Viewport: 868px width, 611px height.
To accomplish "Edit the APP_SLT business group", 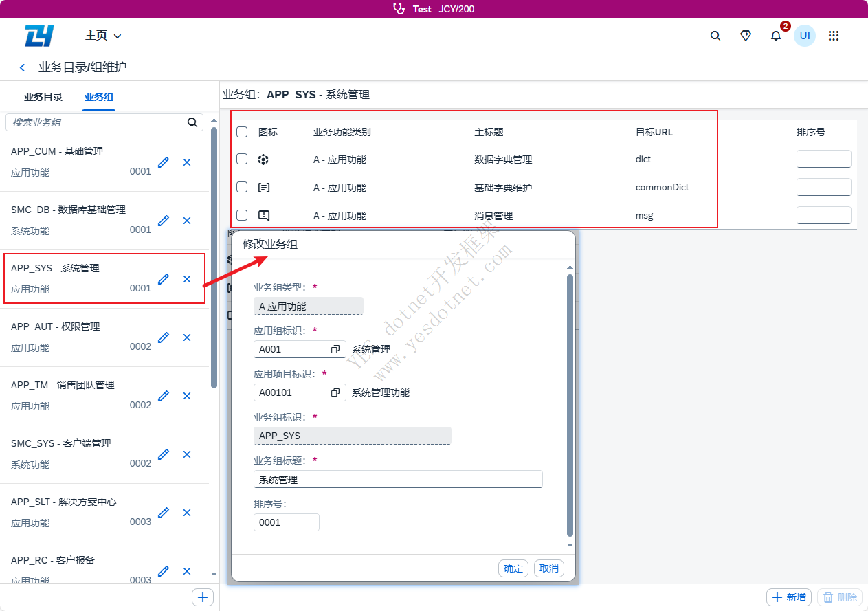I will [x=163, y=513].
